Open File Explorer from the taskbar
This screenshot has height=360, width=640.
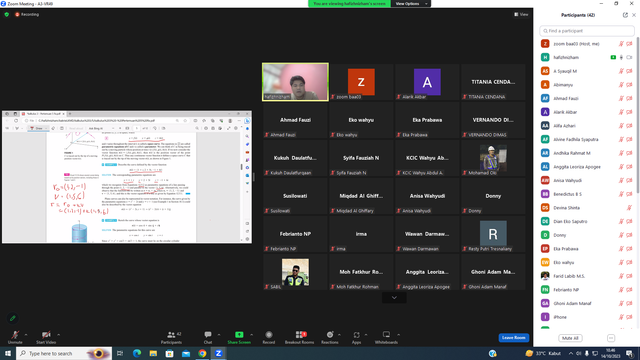(153, 353)
